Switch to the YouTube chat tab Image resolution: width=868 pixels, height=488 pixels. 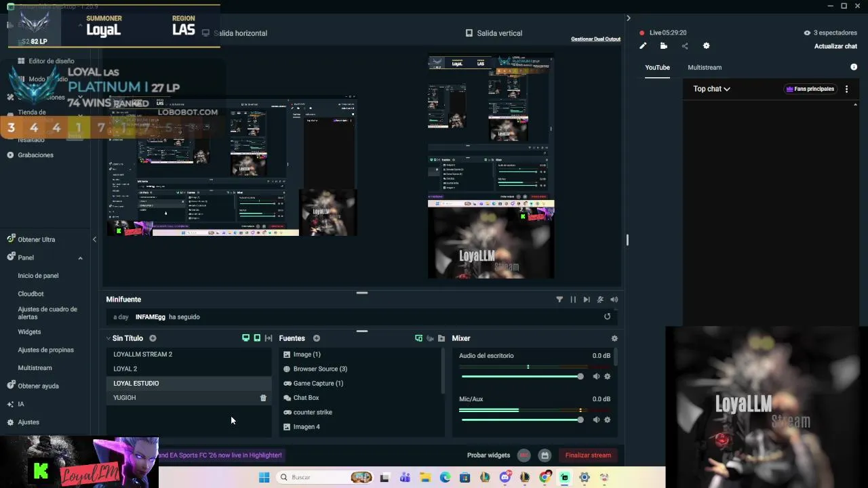click(657, 67)
